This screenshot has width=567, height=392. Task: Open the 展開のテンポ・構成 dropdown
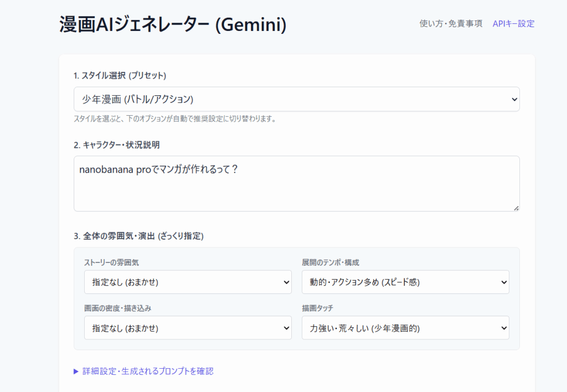pos(405,282)
